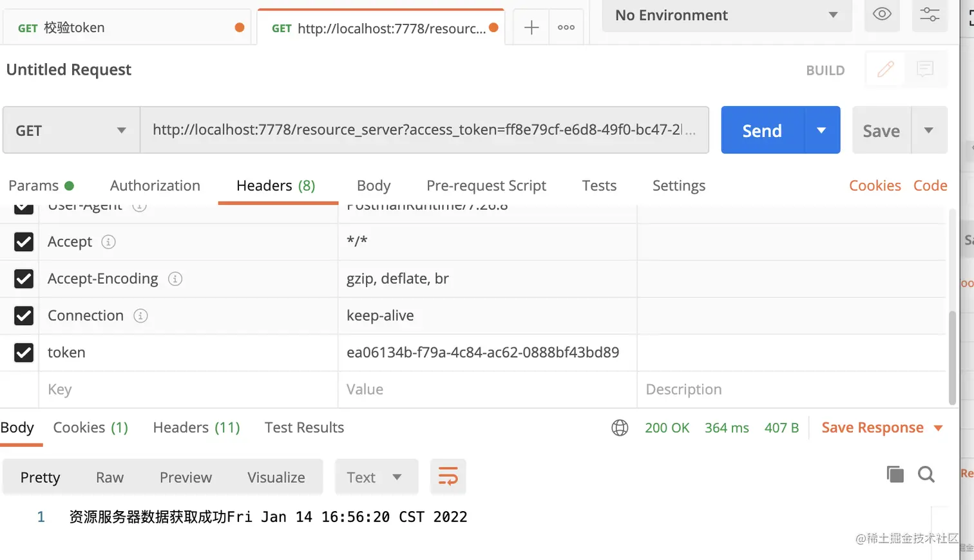Switch to the 校验token request tab

(126, 28)
